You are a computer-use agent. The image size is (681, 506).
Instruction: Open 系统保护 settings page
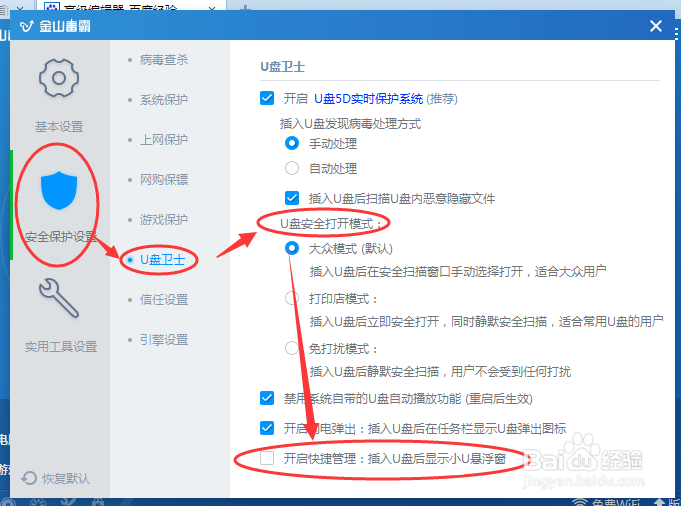tap(164, 100)
